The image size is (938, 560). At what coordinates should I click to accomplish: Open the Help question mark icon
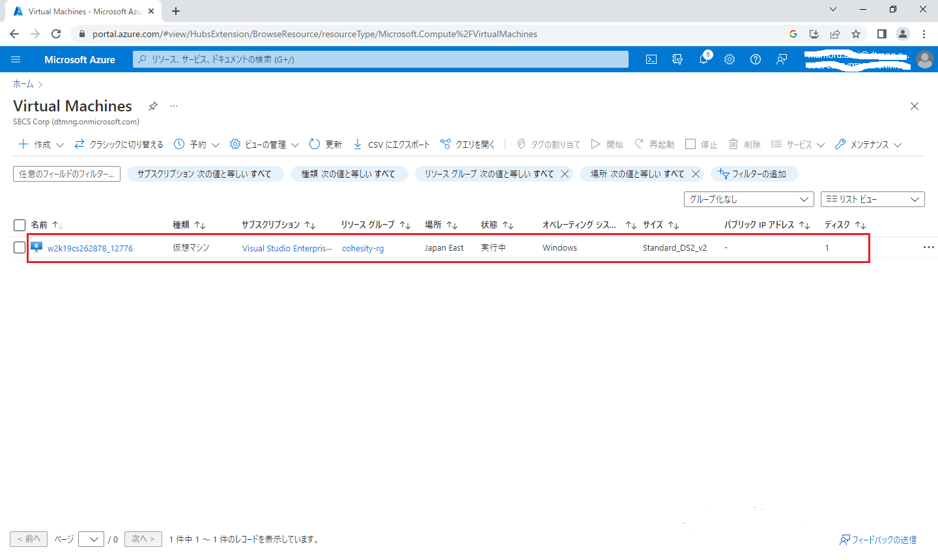coord(756,59)
